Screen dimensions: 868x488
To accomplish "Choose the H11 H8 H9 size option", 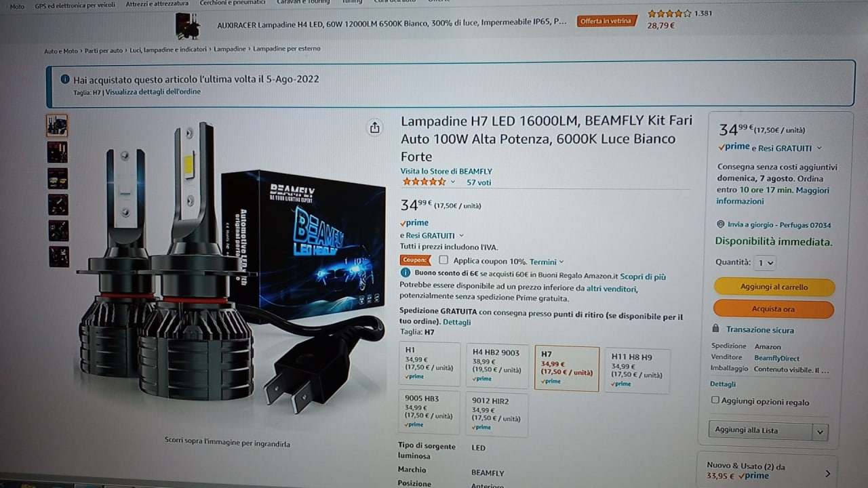I will click(637, 370).
